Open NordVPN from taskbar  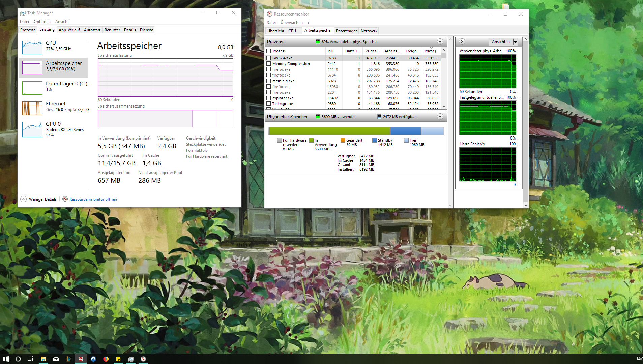coord(93,359)
